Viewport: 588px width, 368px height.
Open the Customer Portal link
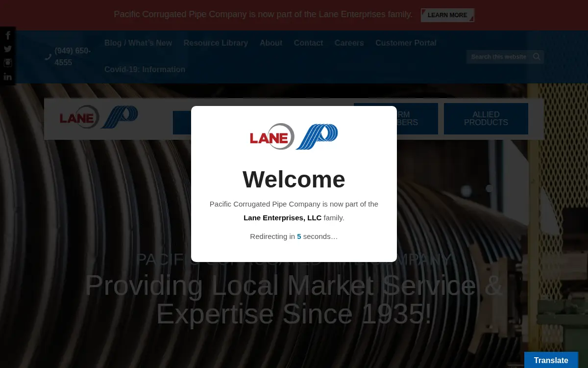point(406,43)
